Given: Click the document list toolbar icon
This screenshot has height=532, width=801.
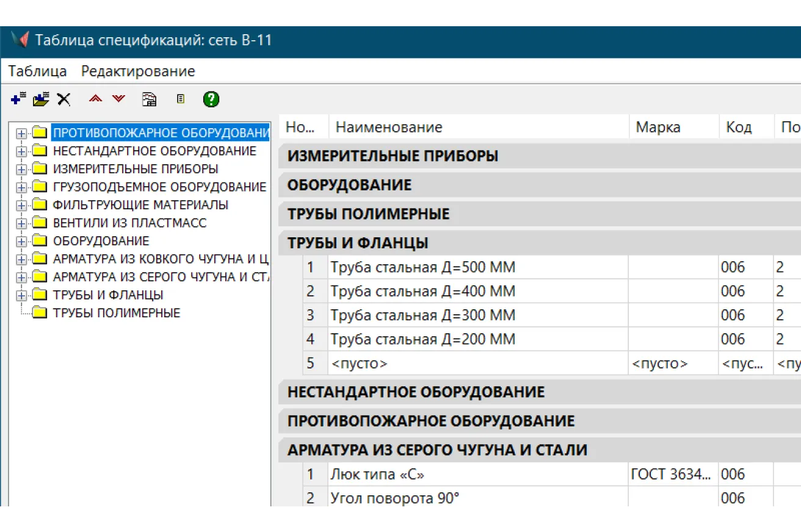Looking at the screenshot, I should coord(180,98).
